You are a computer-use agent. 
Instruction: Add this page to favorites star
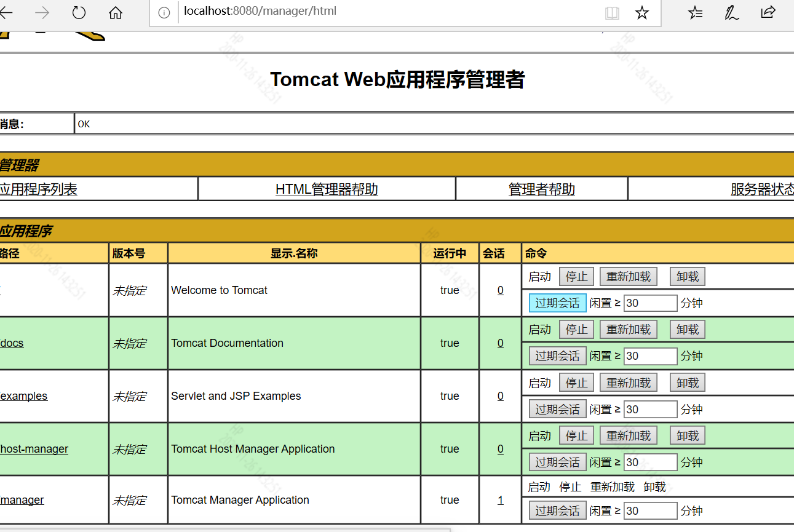642,13
